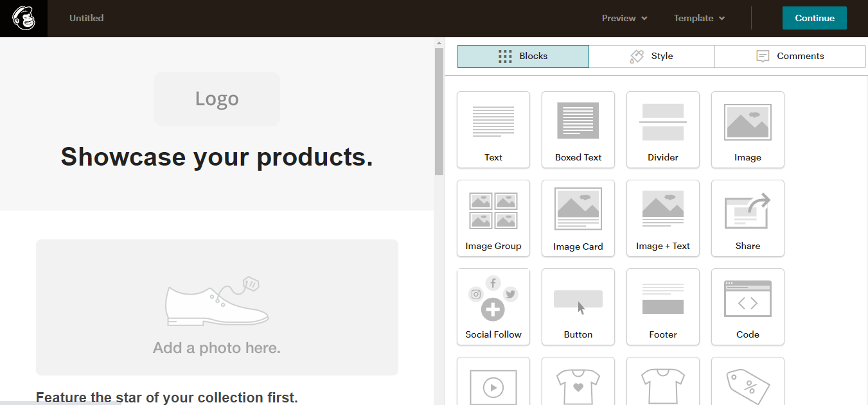Pick the Image block
The image size is (868, 405).
pos(748,129)
